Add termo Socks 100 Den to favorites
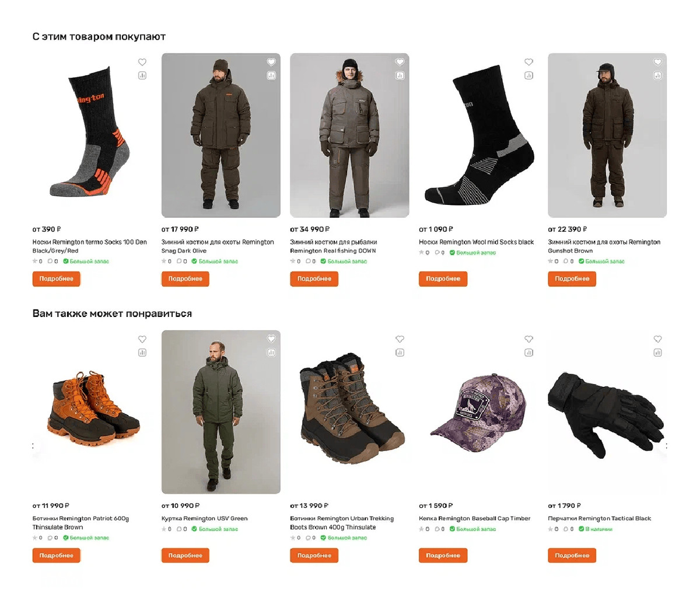The width and height of the screenshot is (700, 596). pyautogui.click(x=142, y=62)
